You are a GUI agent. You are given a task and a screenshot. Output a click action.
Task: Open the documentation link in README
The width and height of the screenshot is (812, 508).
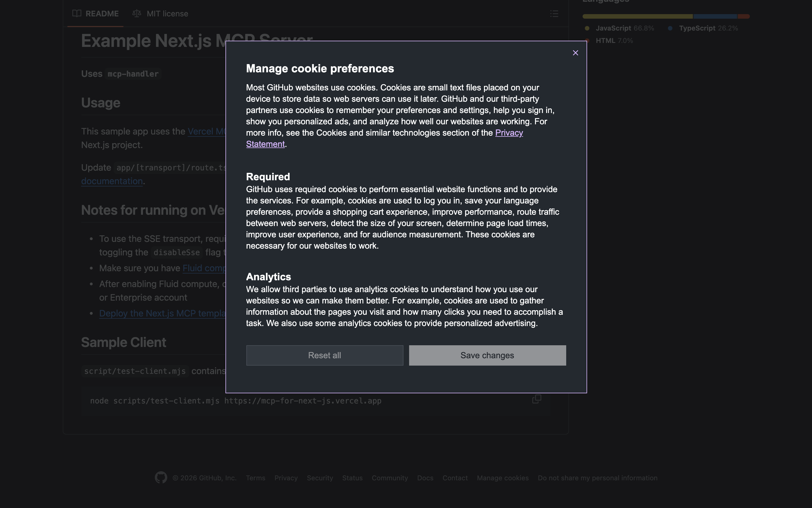click(112, 181)
